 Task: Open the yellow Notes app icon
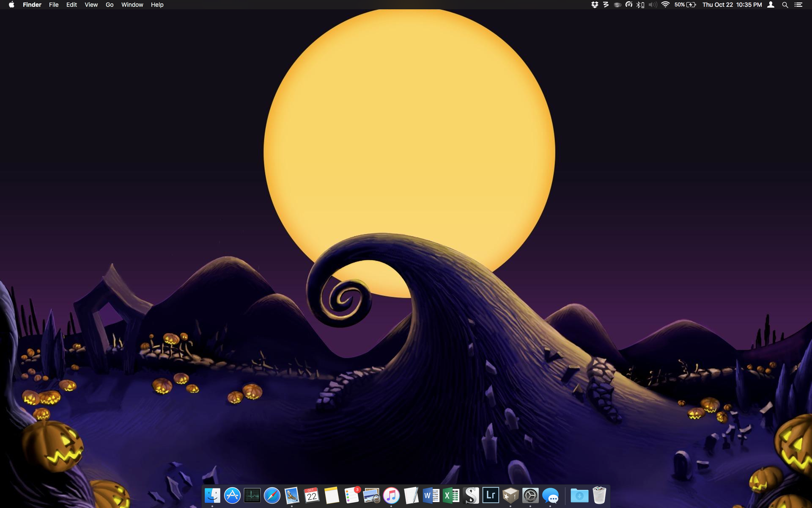click(x=332, y=495)
